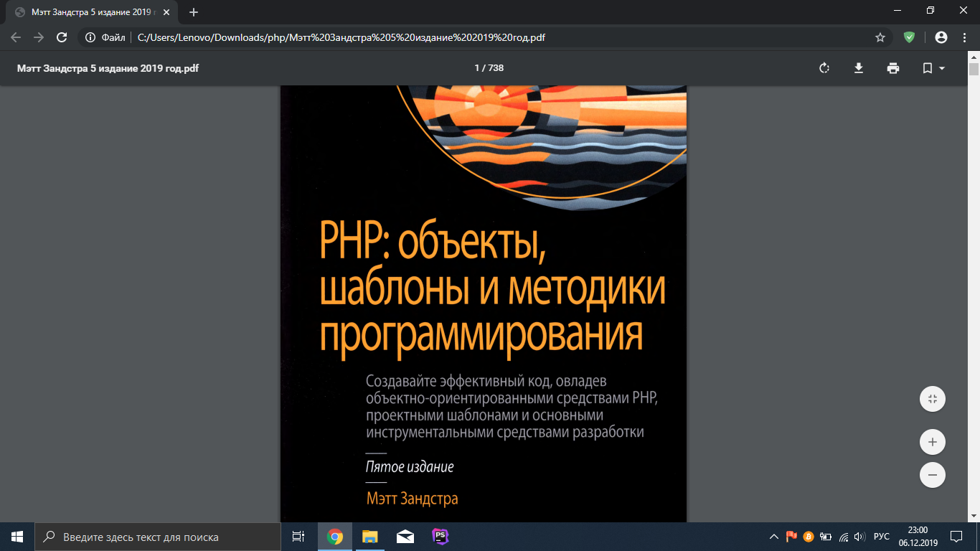Print the PDF document
The image size is (980, 551).
tap(893, 68)
